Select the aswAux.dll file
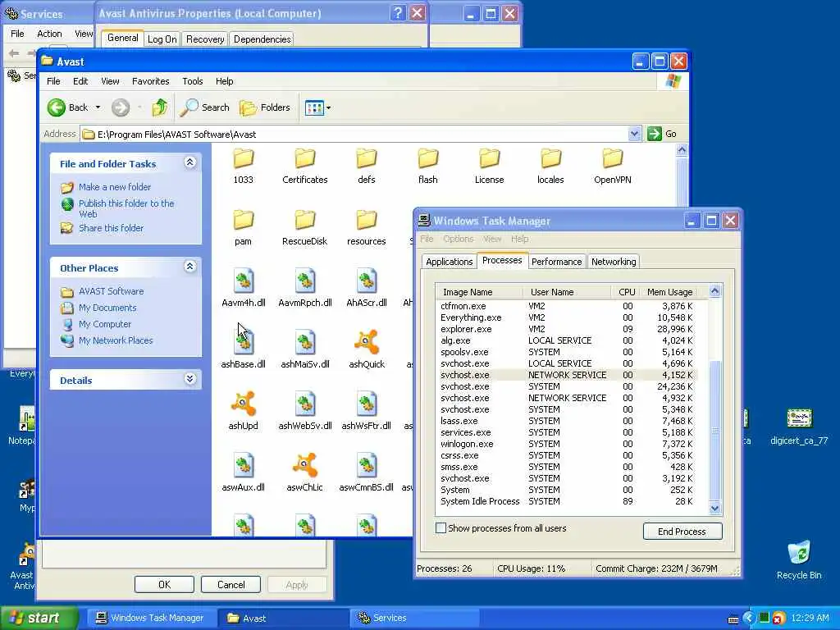This screenshot has height=630, width=840. click(243, 474)
